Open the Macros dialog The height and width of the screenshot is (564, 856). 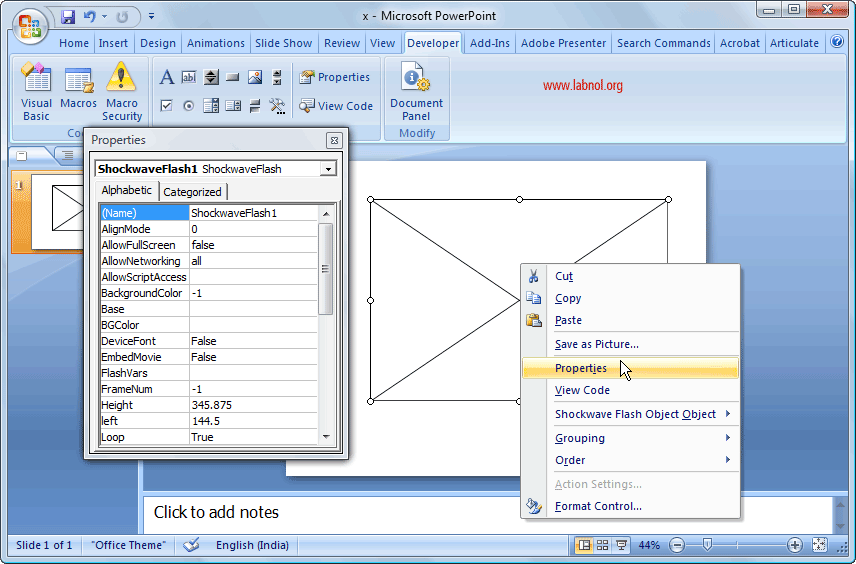pos(78,87)
